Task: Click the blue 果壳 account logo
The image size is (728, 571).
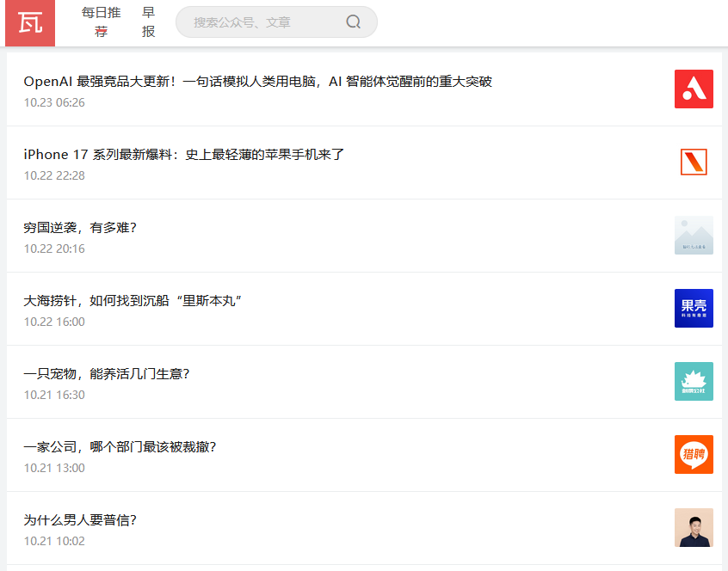Action: pyautogui.click(x=694, y=309)
